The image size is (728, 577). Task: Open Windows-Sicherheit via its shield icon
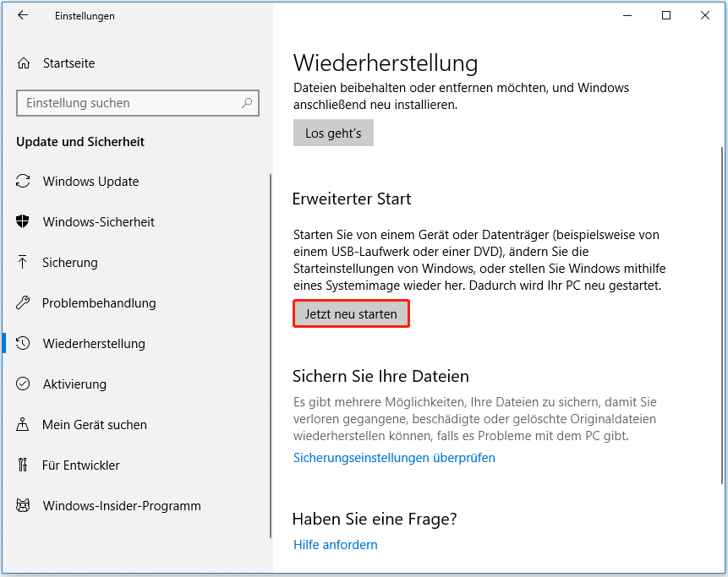coord(25,222)
